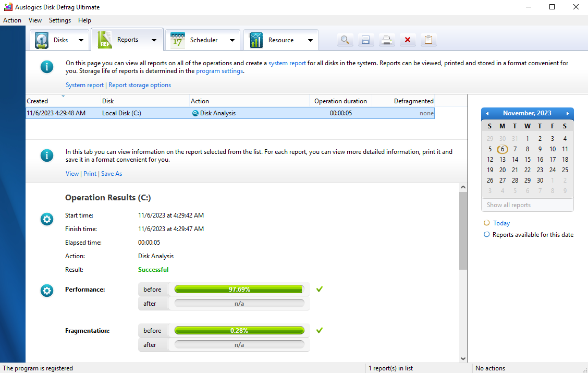Click the View link for selected report
The width and height of the screenshot is (588, 373).
coord(72,173)
